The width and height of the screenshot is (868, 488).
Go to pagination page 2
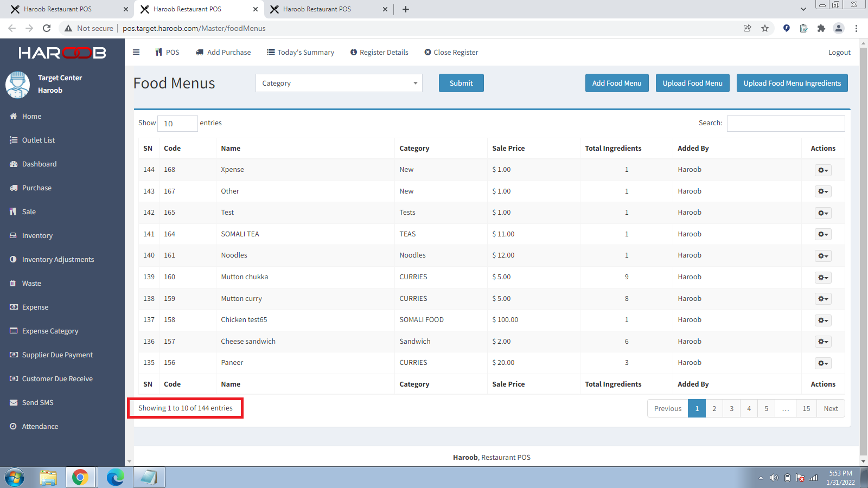[714, 408]
